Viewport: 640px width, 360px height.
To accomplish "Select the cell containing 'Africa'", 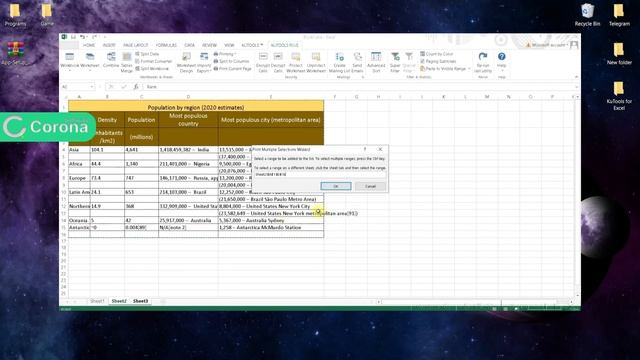I will 79,164.
